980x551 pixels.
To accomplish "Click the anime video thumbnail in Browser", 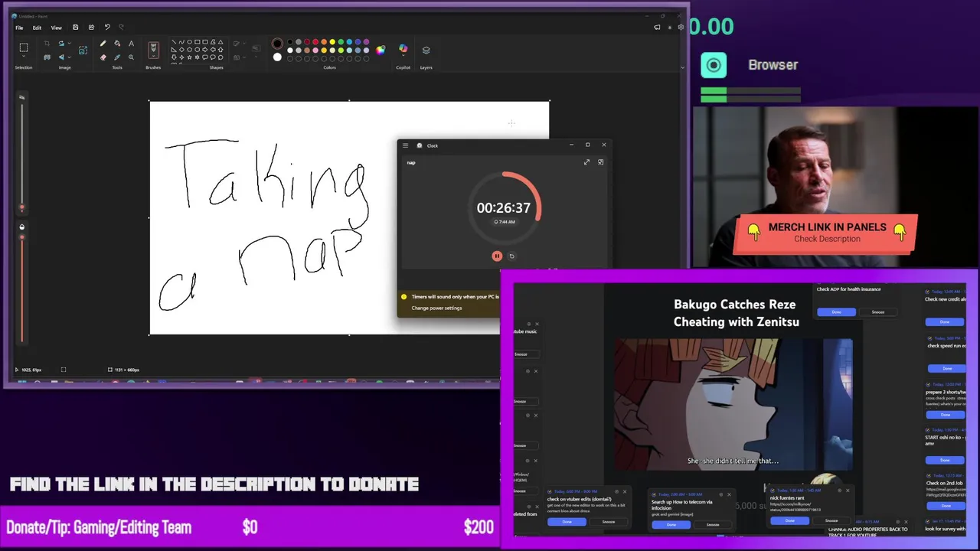I will coord(733,404).
